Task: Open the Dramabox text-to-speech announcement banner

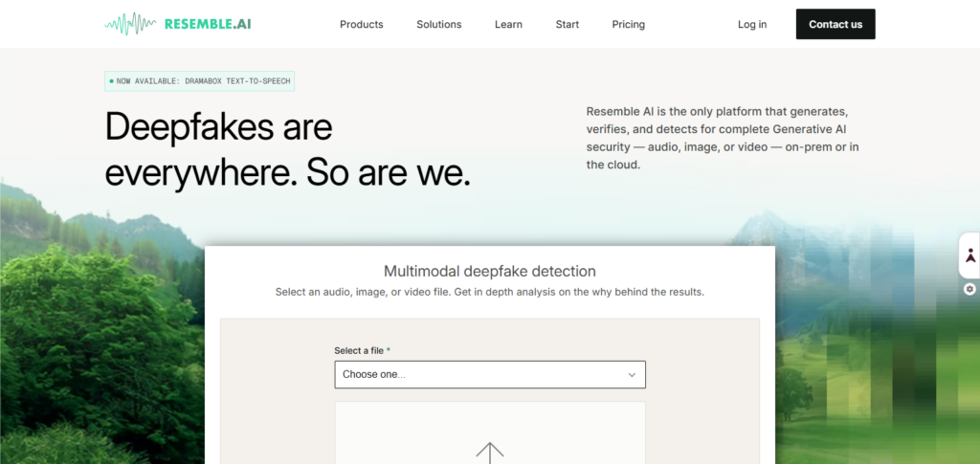Action: pyautogui.click(x=199, y=81)
